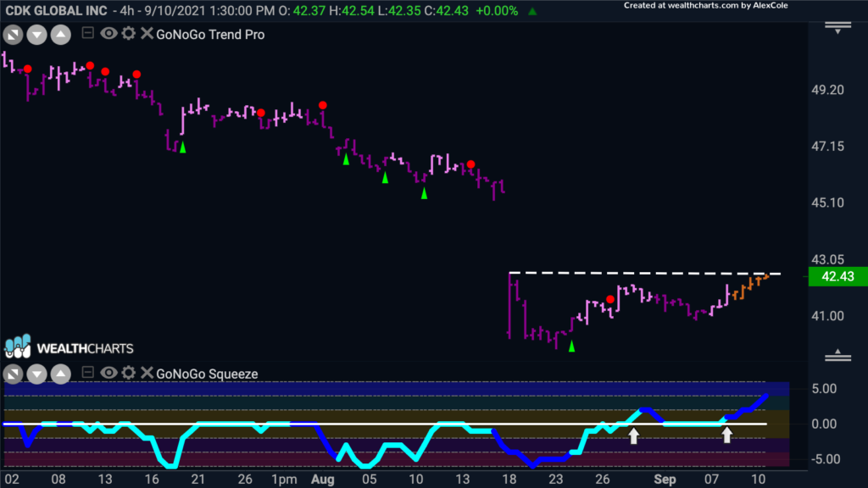Click the Sep label on time axis
This screenshot has width=868, height=488.
click(x=665, y=480)
